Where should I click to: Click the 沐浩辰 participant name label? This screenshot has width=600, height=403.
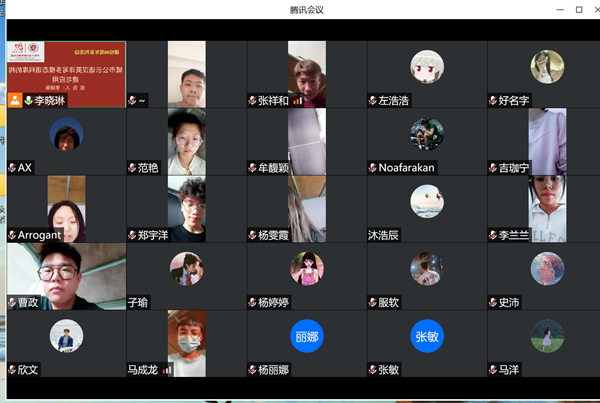point(383,235)
